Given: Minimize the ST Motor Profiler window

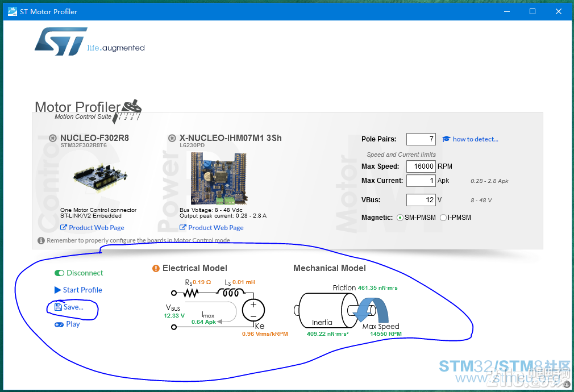Looking at the screenshot, I should click(507, 11).
